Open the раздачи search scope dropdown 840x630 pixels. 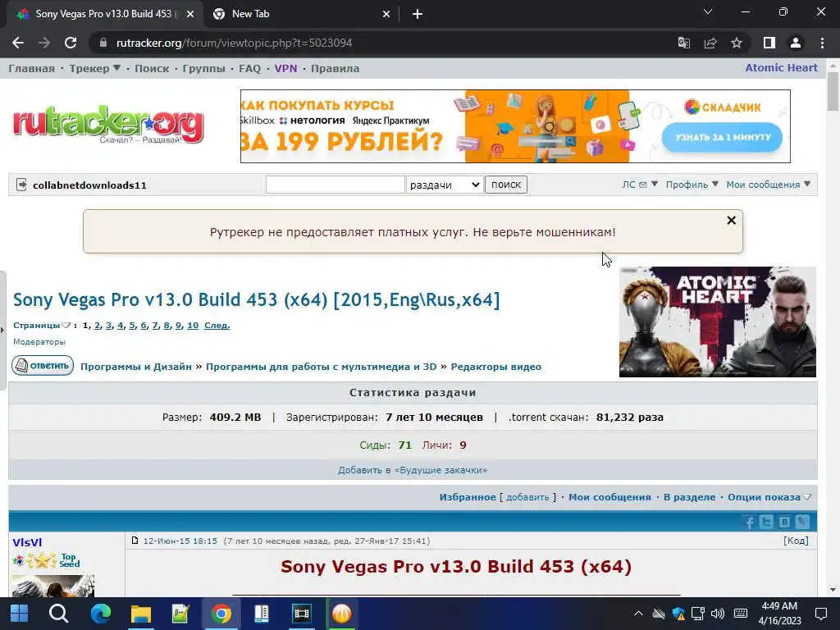coord(445,185)
